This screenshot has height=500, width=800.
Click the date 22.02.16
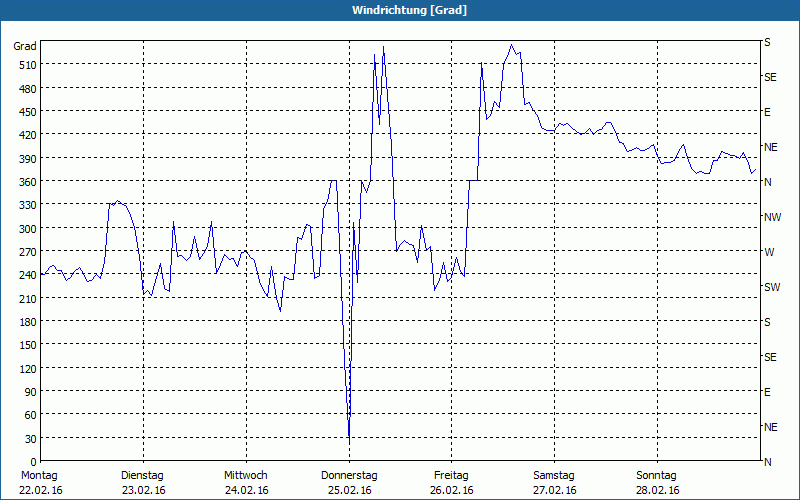click(41, 490)
